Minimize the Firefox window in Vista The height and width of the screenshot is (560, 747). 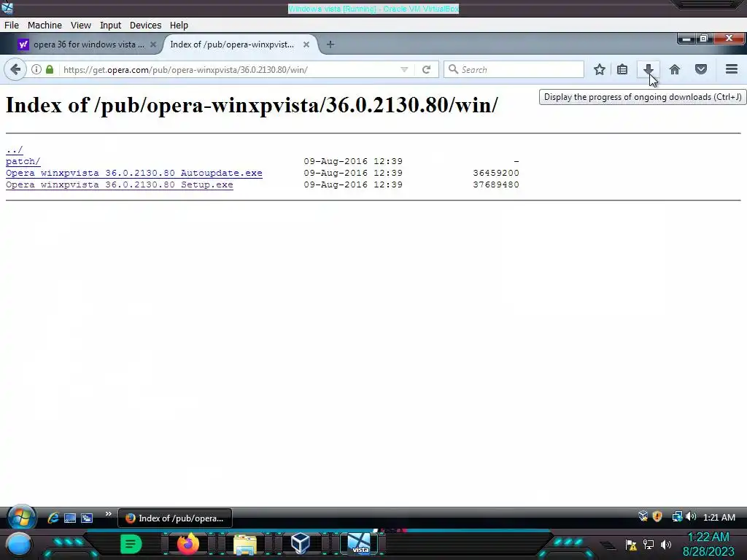686,39
